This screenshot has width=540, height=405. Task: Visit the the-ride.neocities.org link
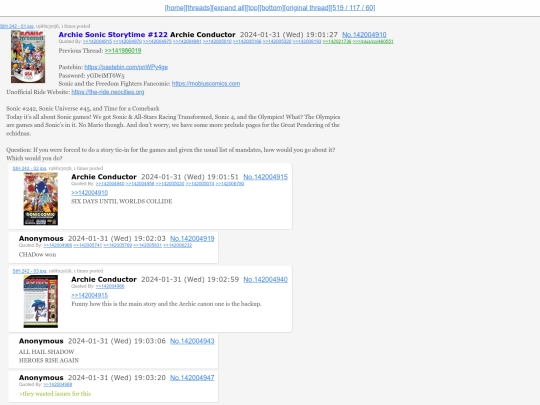click(x=108, y=92)
